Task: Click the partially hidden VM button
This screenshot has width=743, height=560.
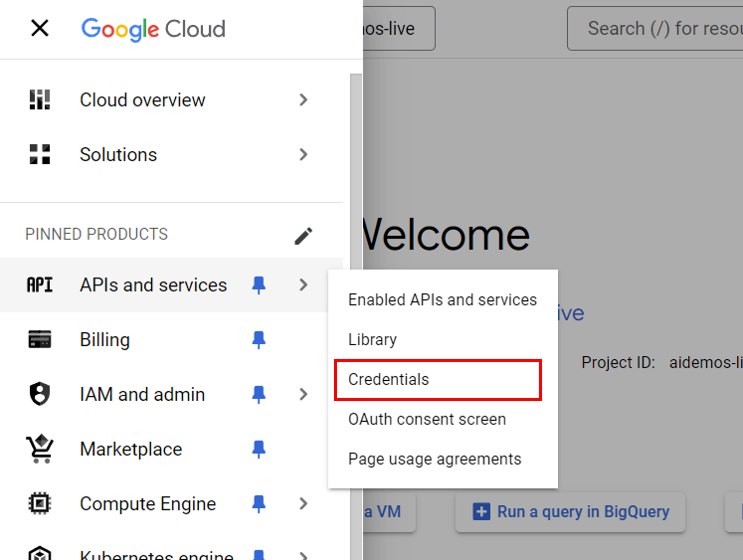Action: [389, 512]
